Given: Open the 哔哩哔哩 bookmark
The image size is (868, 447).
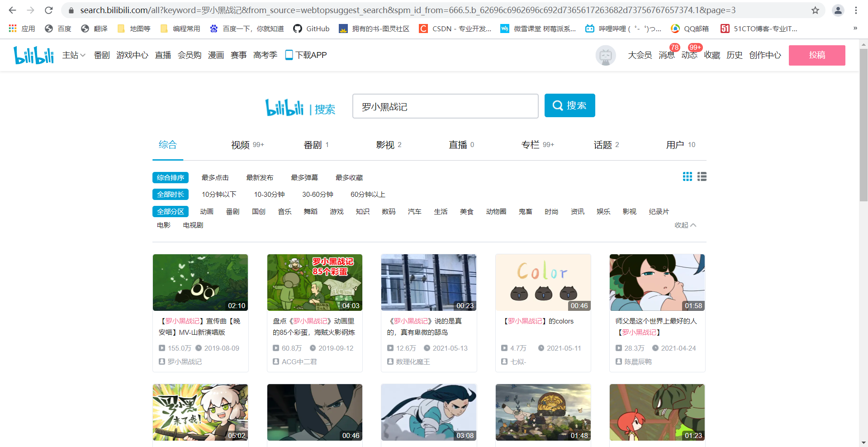Looking at the screenshot, I should pos(623,29).
